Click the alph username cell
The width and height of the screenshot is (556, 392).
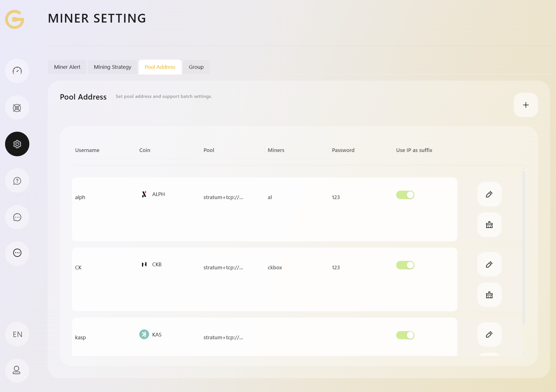[x=80, y=197]
